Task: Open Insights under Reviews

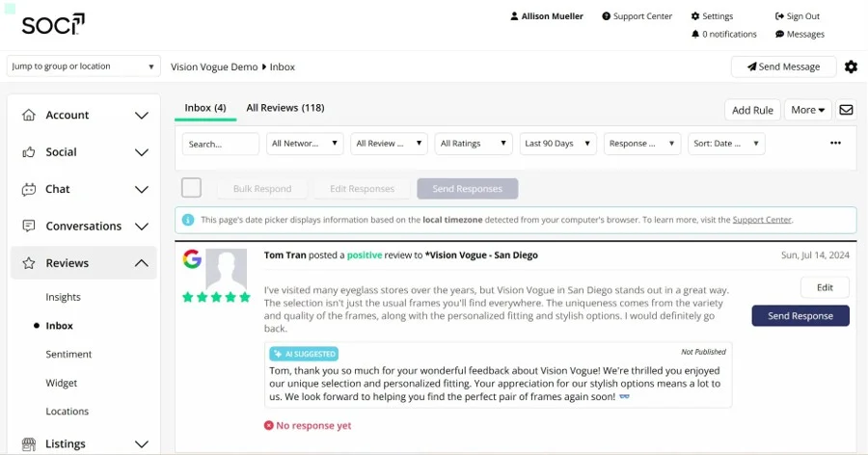Action: 63,297
